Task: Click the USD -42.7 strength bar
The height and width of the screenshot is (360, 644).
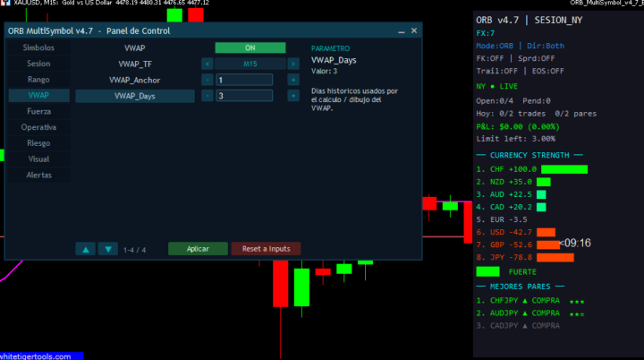Action: pos(546,233)
